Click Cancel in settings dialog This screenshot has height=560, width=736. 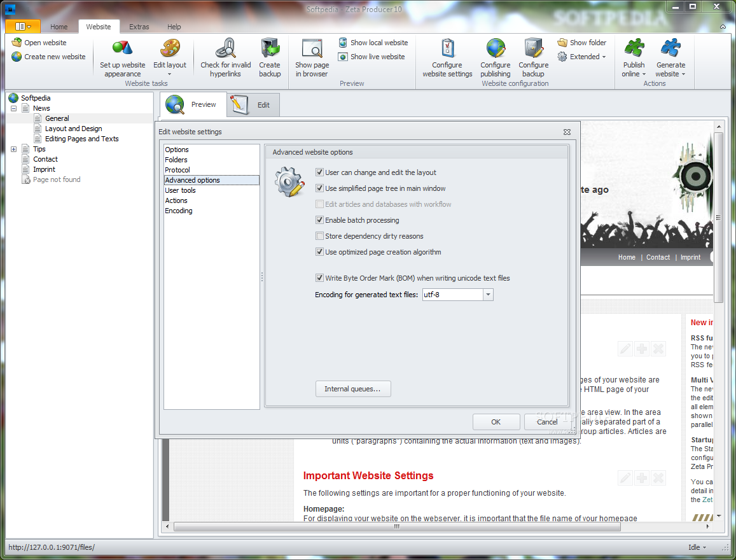547,422
